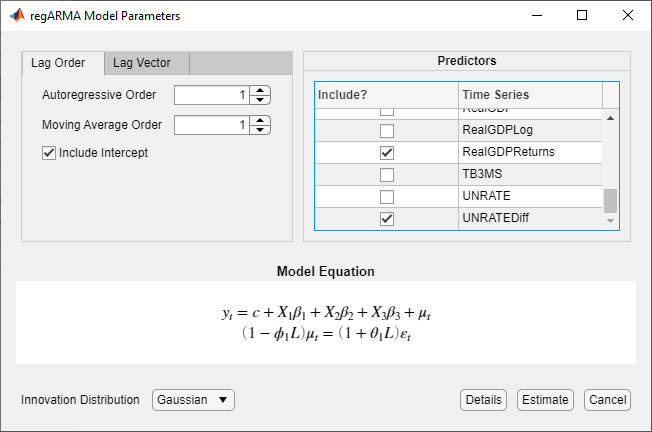Select the Lag Order tab
Image resolution: width=652 pixels, height=432 pixels.
[x=58, y=63]
